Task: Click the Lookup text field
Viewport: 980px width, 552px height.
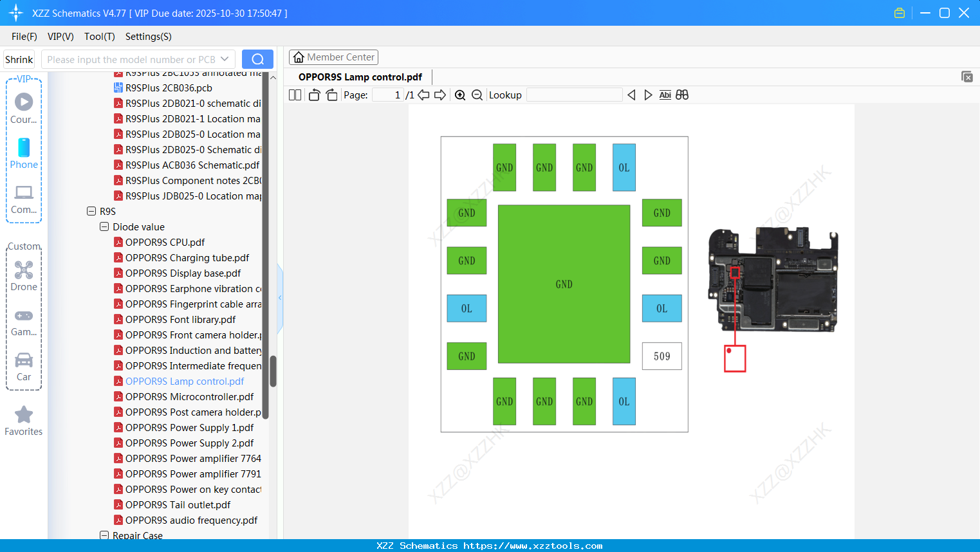Action: click(575, 95)
